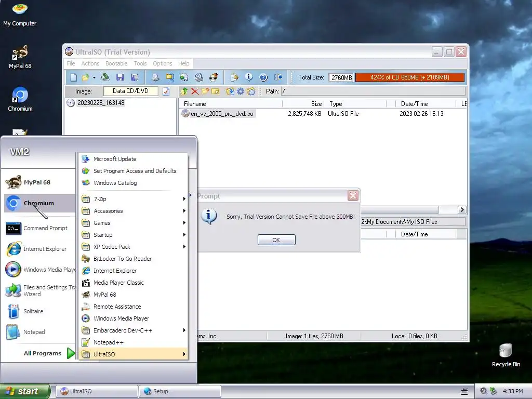
Task: Click the Open file folder icon in UltraISO toolbar
Action: coord(85,77)
